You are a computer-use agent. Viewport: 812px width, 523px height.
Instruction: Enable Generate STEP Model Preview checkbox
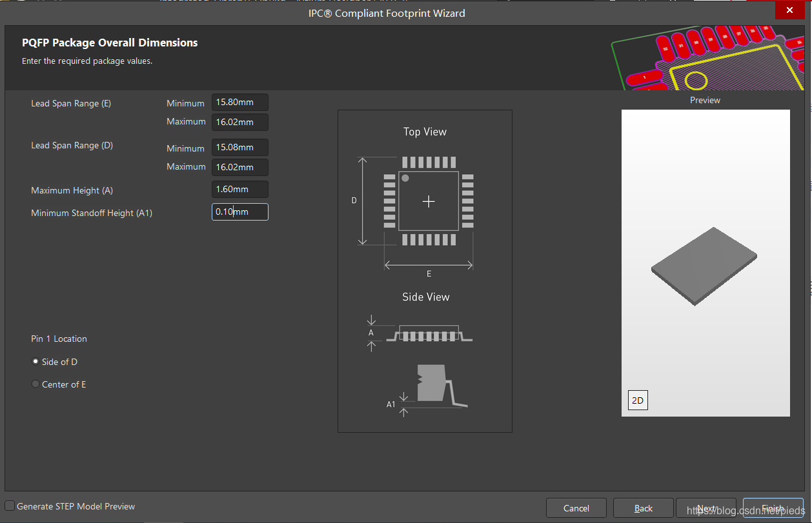pos(10,506)
